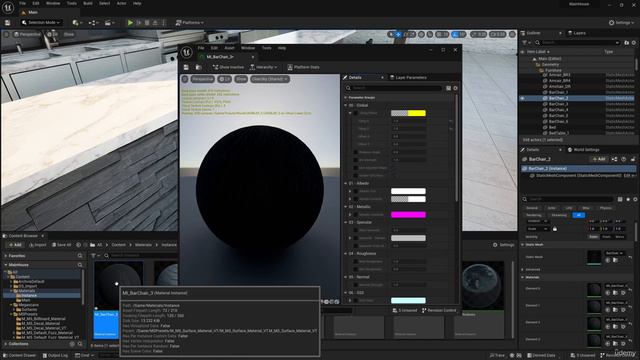Toggle material Details property matrix view icon
This screenshot has width=640, height=360.
448,88
